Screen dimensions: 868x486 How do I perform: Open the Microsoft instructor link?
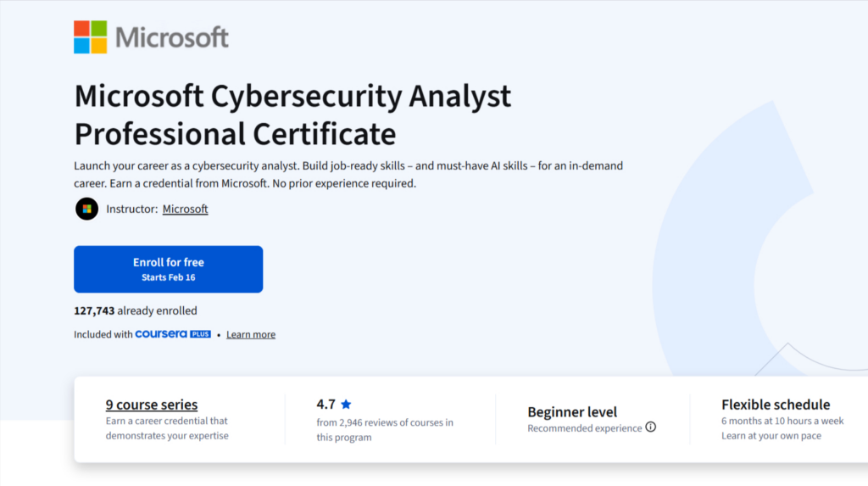point(185,209)
